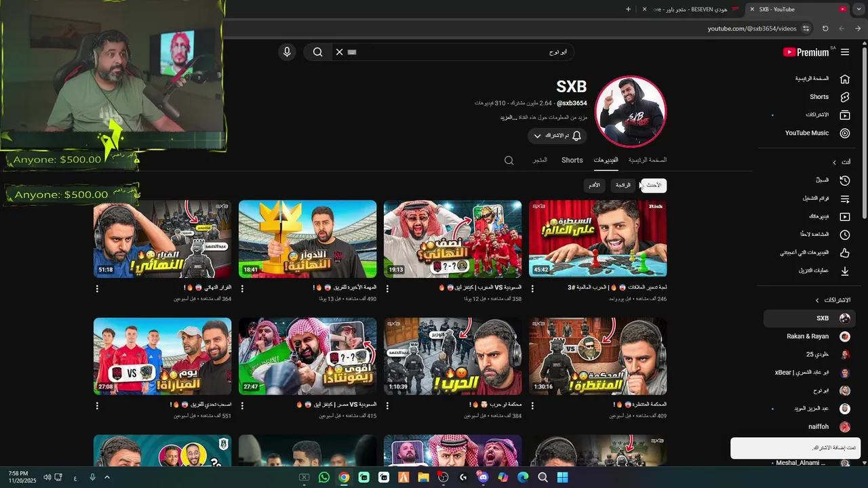Clear the search box with the X
This screenshot has width=868, height=488.
click(x=340, y=52)
